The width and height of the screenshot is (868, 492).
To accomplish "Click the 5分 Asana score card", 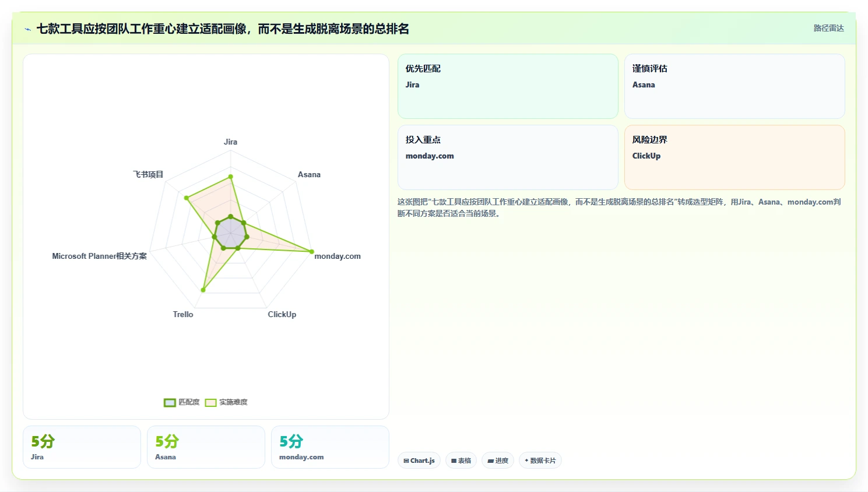I will coord(206,447).
